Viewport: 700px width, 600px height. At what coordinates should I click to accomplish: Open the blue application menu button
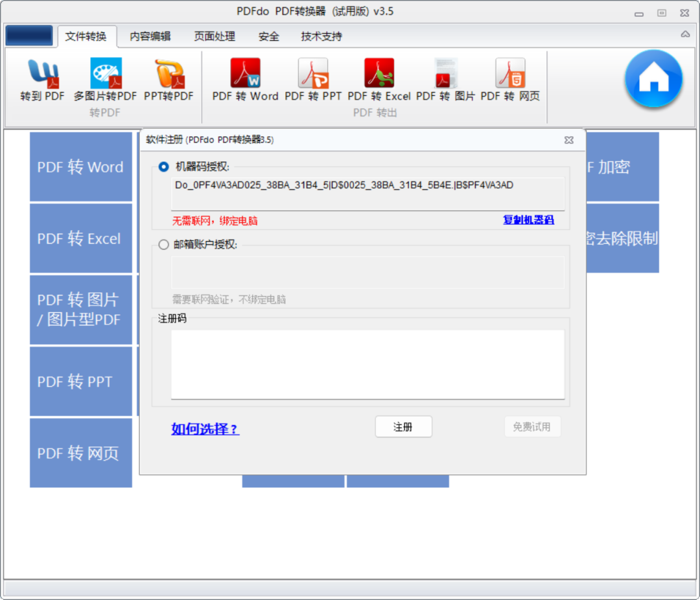click(29, 36)
